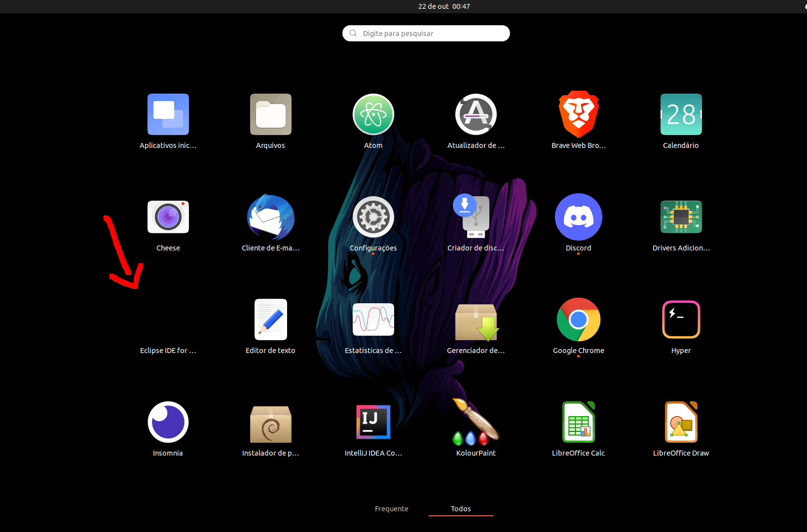This screenshot has height=532, width=807.
Task: Click the Eclipse IDE for label
Action: click(168, 351)
